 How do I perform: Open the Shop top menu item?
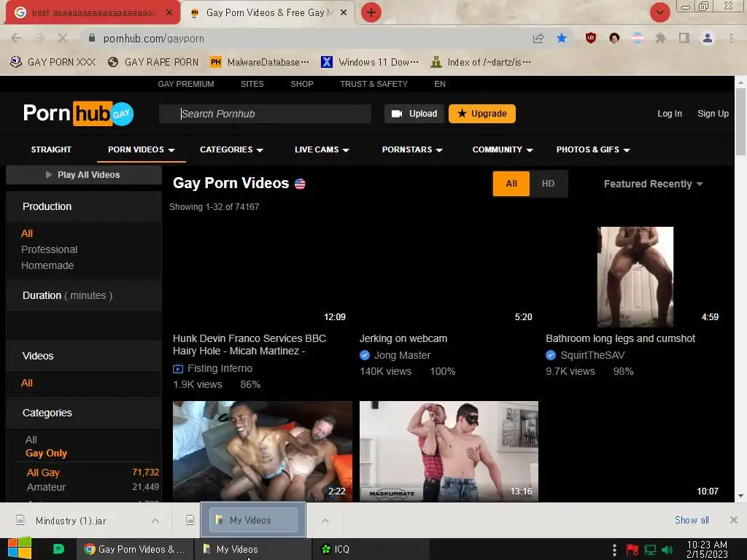302,84
